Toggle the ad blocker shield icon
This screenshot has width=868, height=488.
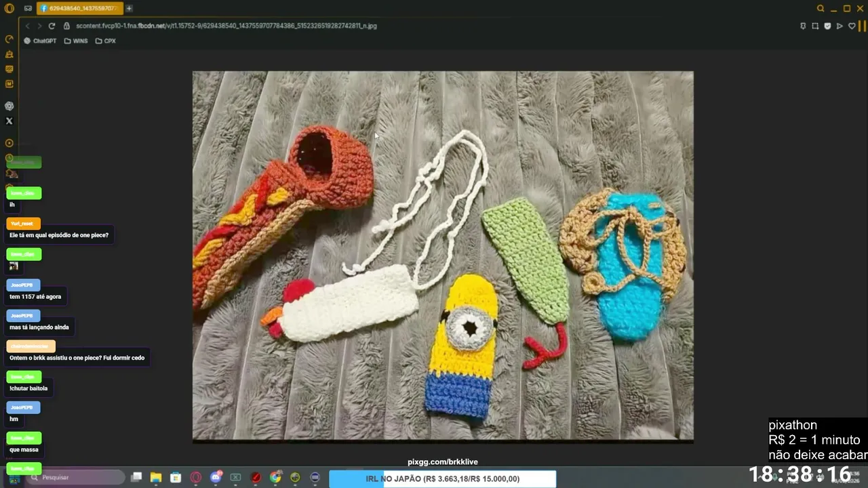(827, 26)
